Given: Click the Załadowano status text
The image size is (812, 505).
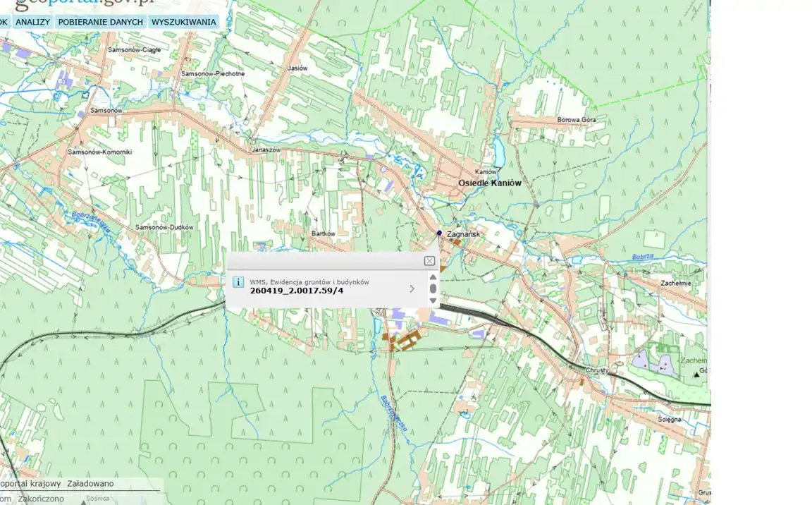Looking at the screenshot, I should click(91, 484).
